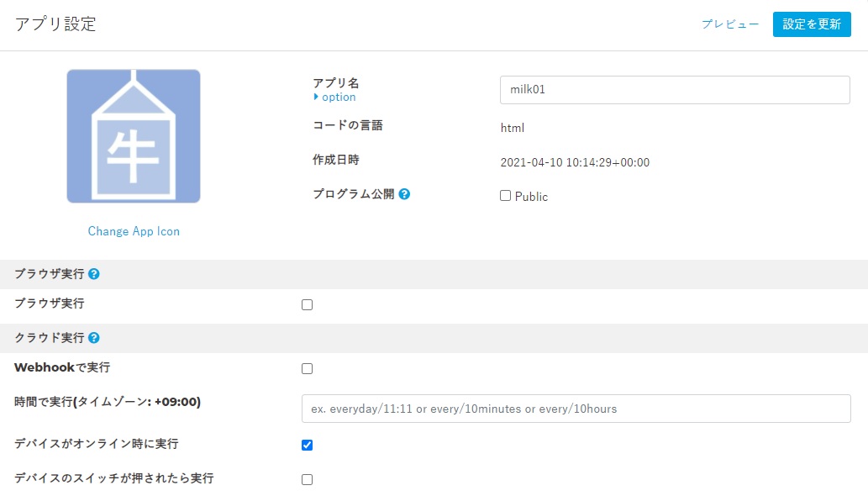Image resolution: width=868 pixels, height=496 pixels.
Task: Click the 設定を更新 button
Action: (812, 24)
